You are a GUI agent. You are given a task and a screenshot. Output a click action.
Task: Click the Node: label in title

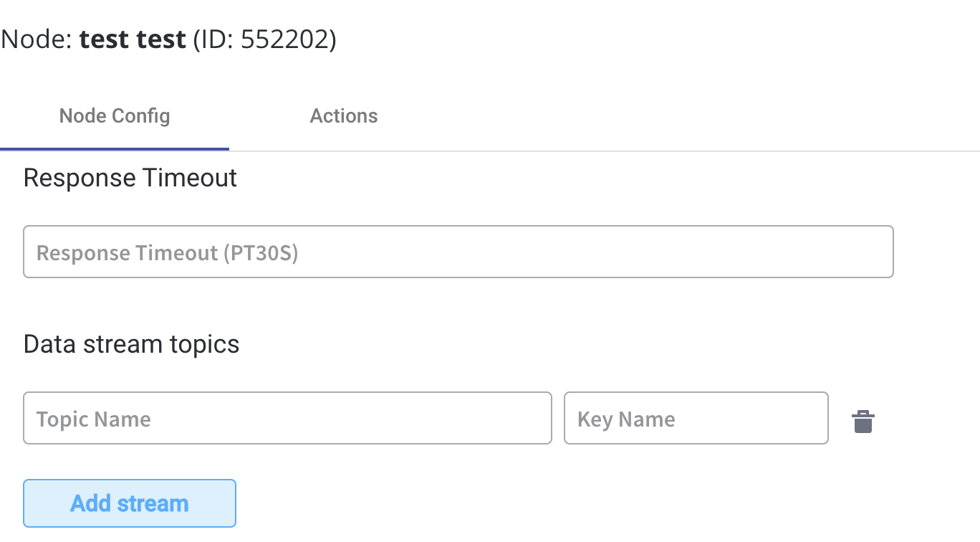[37, 39]
